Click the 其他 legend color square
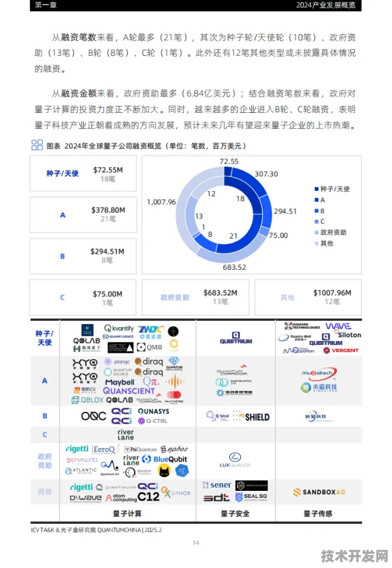 316,243
